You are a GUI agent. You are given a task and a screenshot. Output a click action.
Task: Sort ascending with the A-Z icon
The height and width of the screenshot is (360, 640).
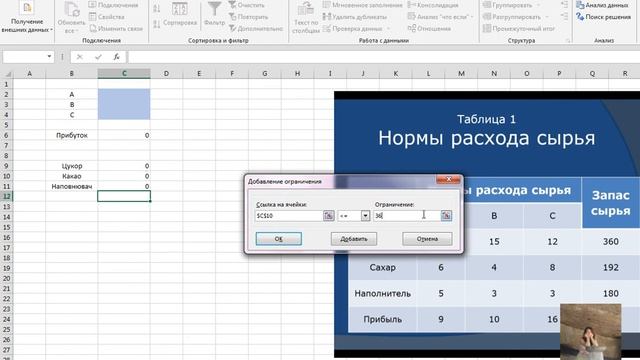pyautogui.click(x=157, y=9)
